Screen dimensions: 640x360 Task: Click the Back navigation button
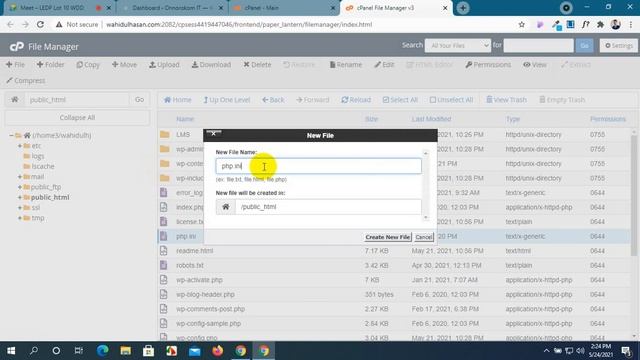(273, 100)
